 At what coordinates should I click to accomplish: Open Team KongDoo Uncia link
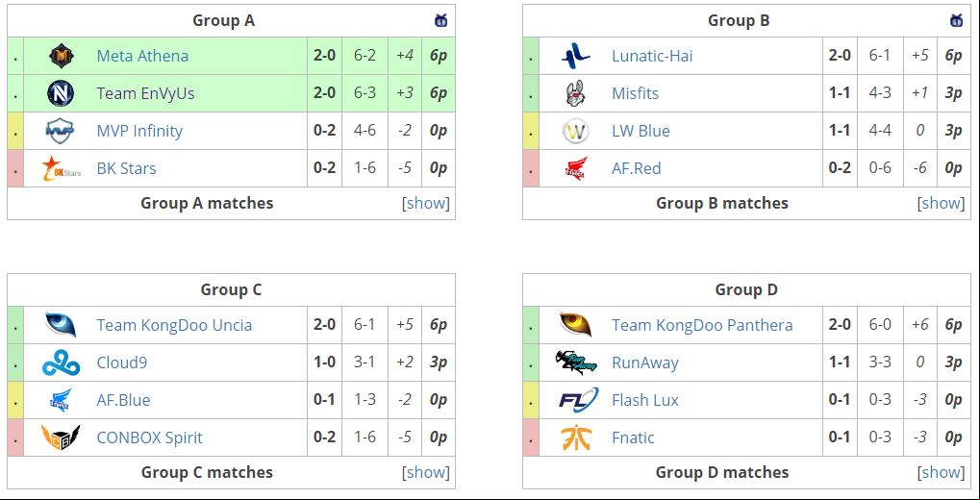click(174, 325)
